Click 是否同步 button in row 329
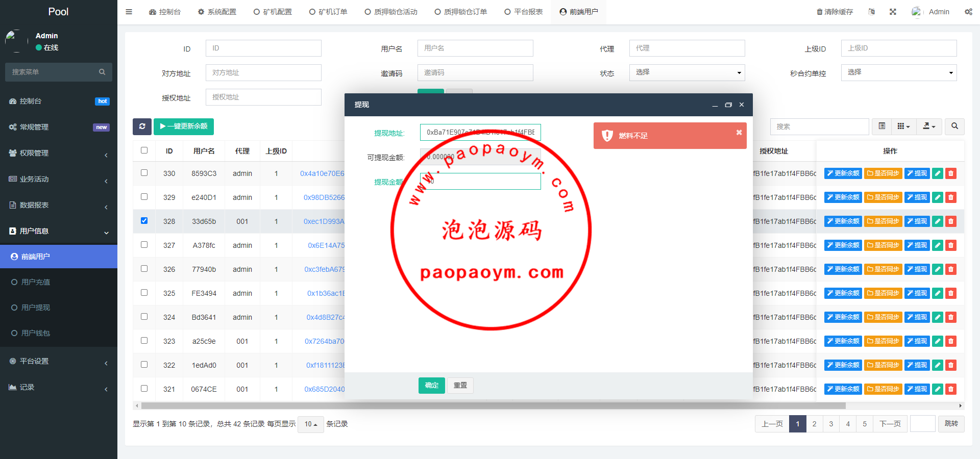This screenshot has width=980, height=459. 883,197
